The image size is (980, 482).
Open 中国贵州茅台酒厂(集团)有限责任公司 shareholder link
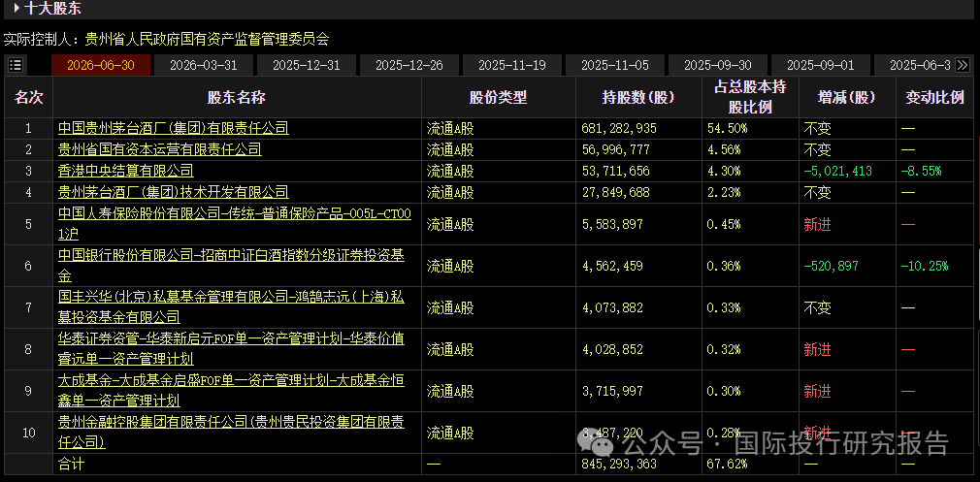(174, 129)
